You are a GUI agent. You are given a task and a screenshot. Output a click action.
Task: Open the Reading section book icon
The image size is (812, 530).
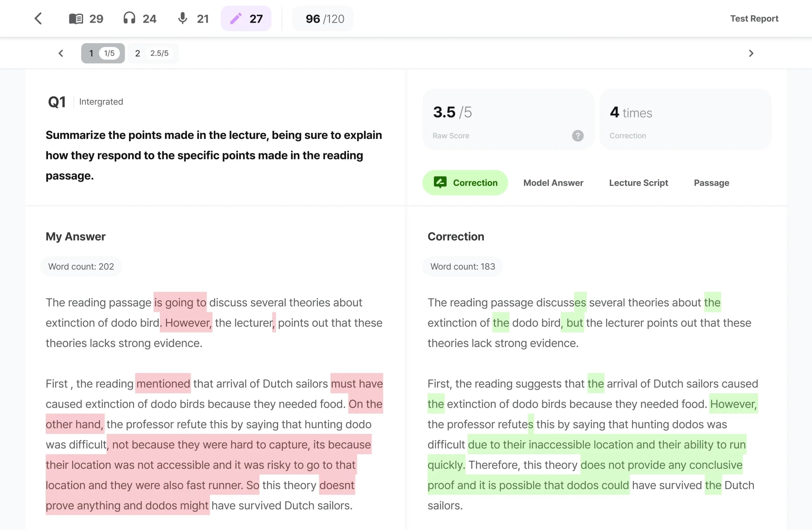[76, 18]
